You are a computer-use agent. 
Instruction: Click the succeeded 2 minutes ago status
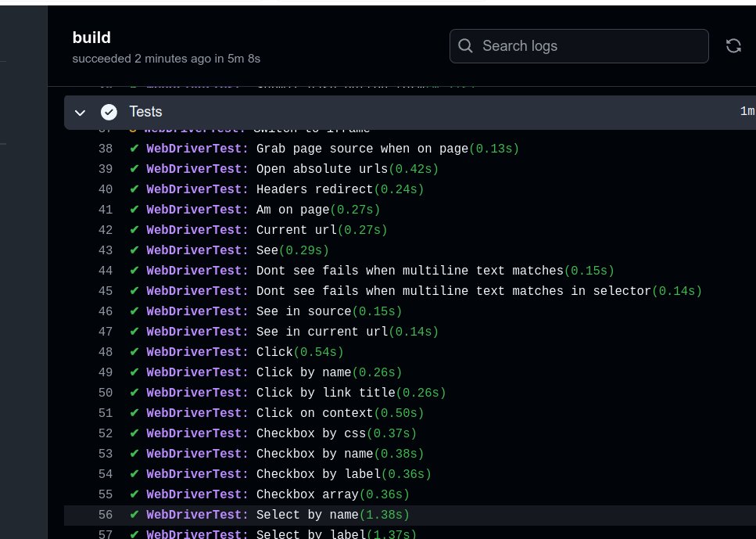(167, 59)
